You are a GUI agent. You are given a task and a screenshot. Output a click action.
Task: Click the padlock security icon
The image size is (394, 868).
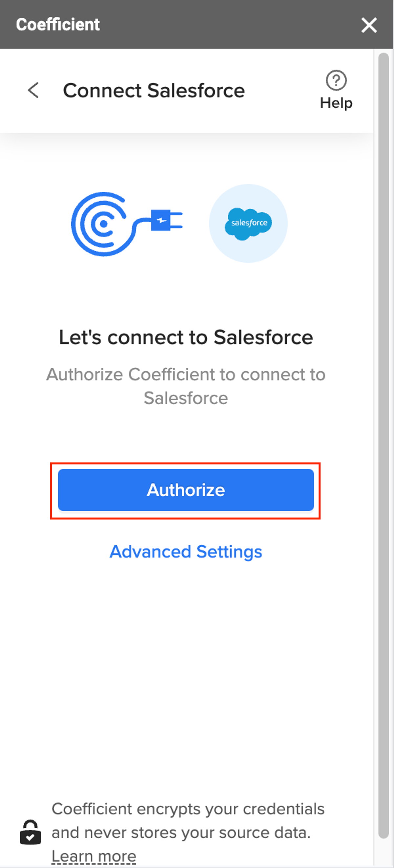click(x=30, y=832)
